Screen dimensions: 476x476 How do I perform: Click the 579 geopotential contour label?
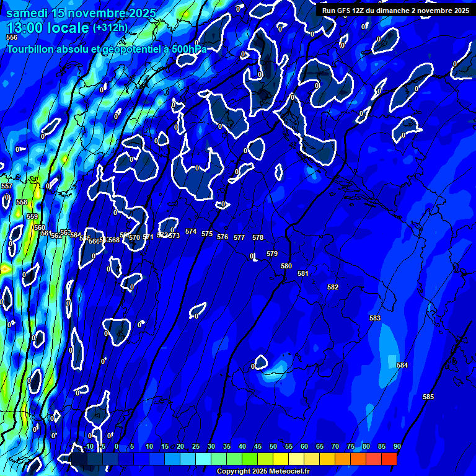(272, 253)
